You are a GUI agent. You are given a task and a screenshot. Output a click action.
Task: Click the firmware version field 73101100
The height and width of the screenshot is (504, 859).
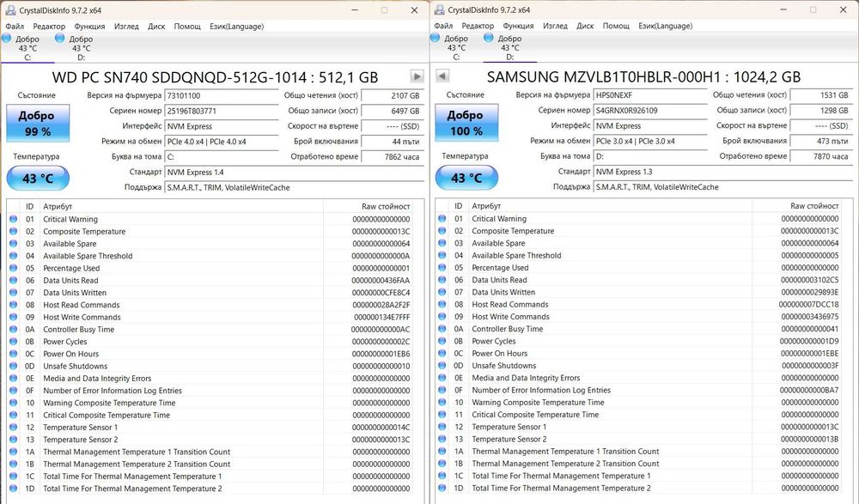pyautogui.click(x=222, y=95)
